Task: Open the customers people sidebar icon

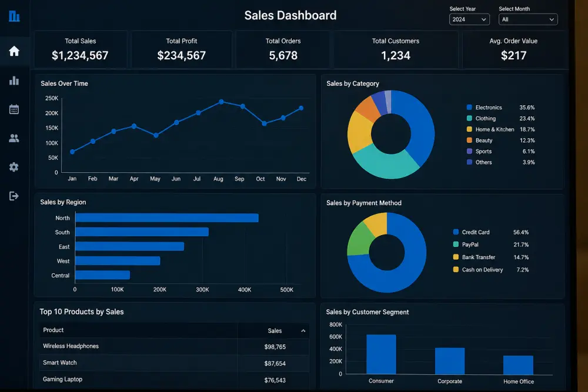Action: click(x=14, y=138)
